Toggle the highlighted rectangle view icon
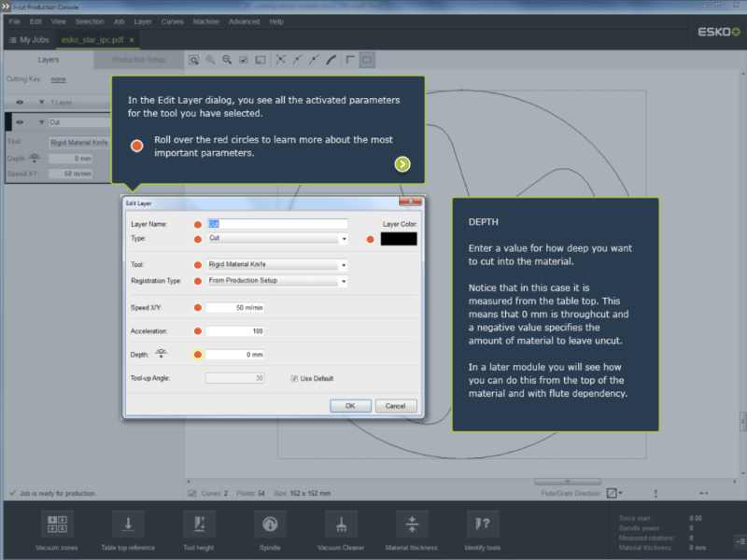This screenshot has height=560, width=747. (x=367, y=60)
